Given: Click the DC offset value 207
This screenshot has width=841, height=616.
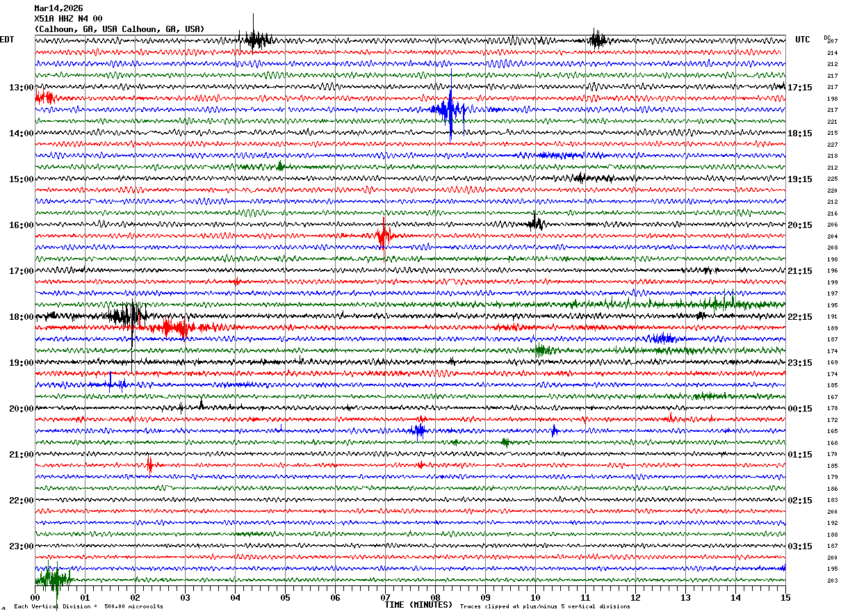Looking at the screenshot, I should 832,42.
